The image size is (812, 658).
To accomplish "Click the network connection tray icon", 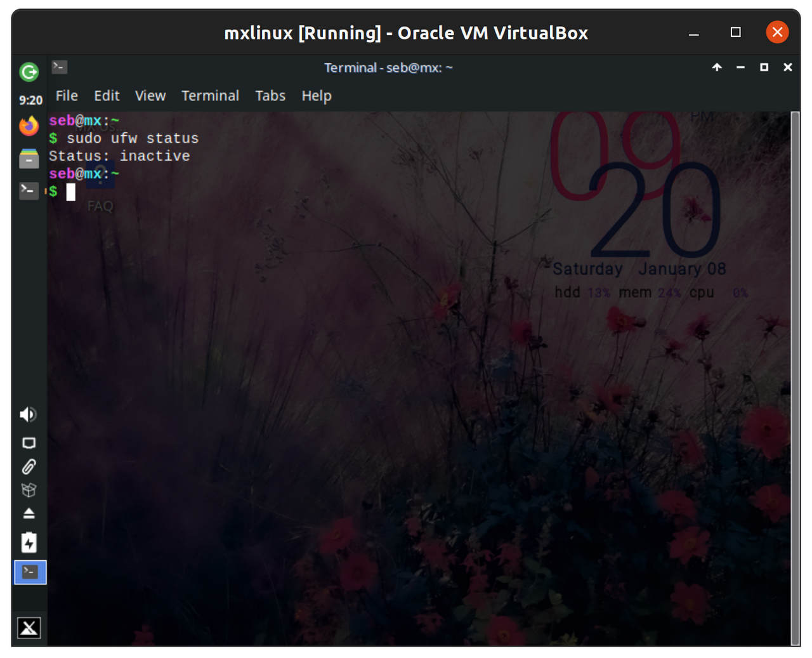I will tap(29, 443).
